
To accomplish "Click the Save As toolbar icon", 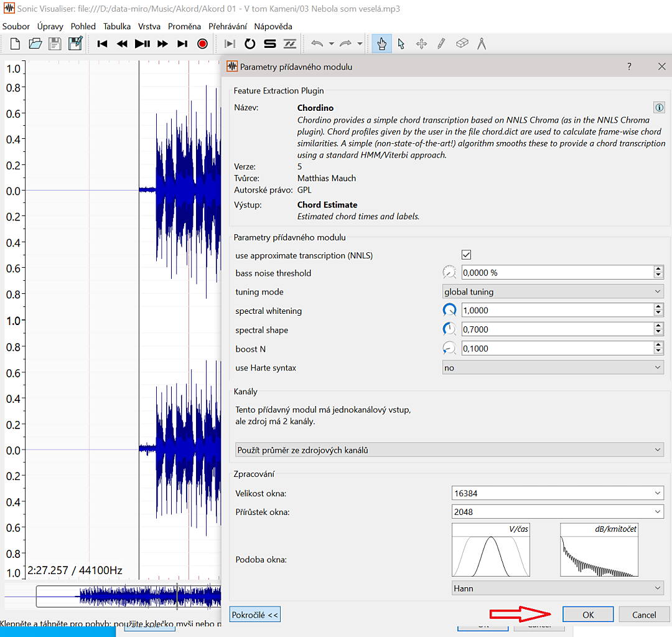I will (75, 44).
